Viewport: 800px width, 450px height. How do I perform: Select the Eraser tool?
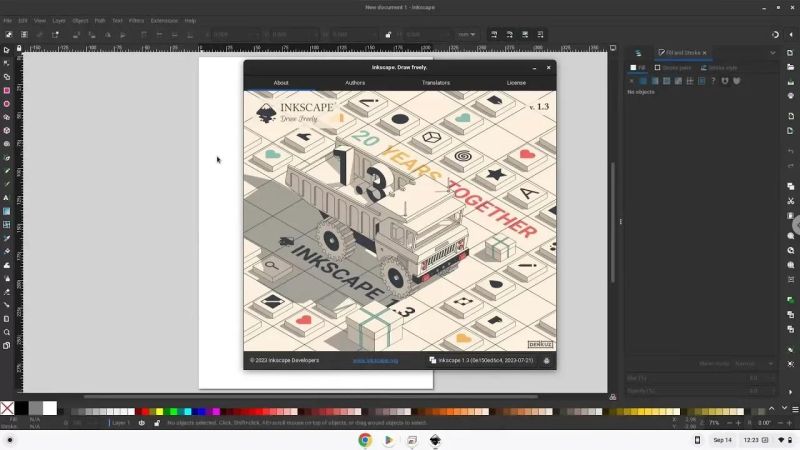pos(7,292)
